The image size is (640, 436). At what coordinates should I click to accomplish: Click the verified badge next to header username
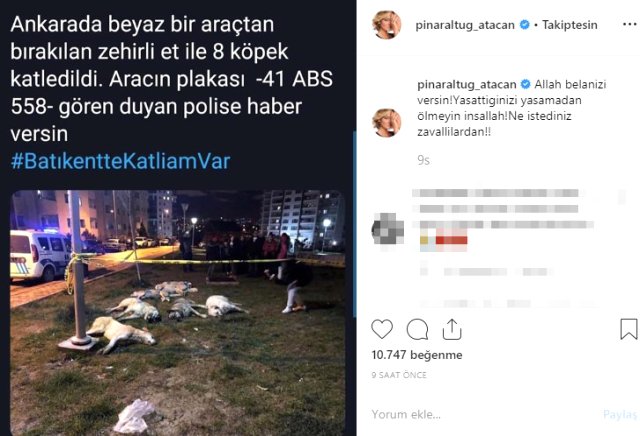coord(524,25)
